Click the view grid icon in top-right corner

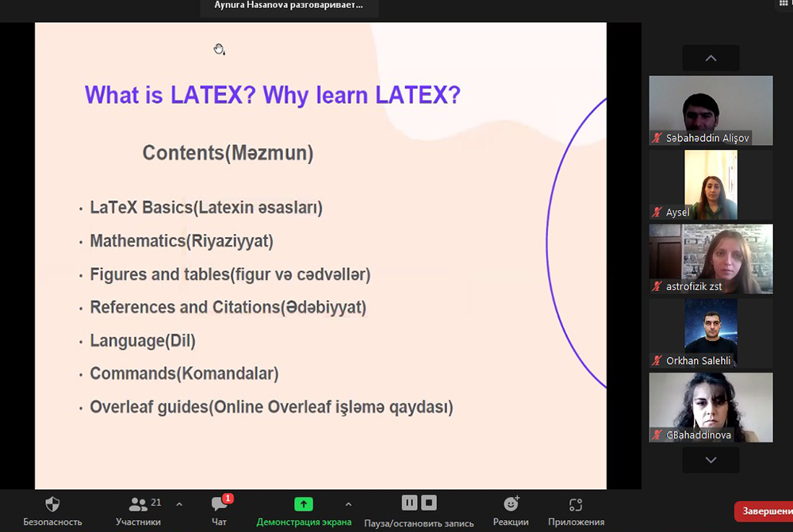(784, 3)
